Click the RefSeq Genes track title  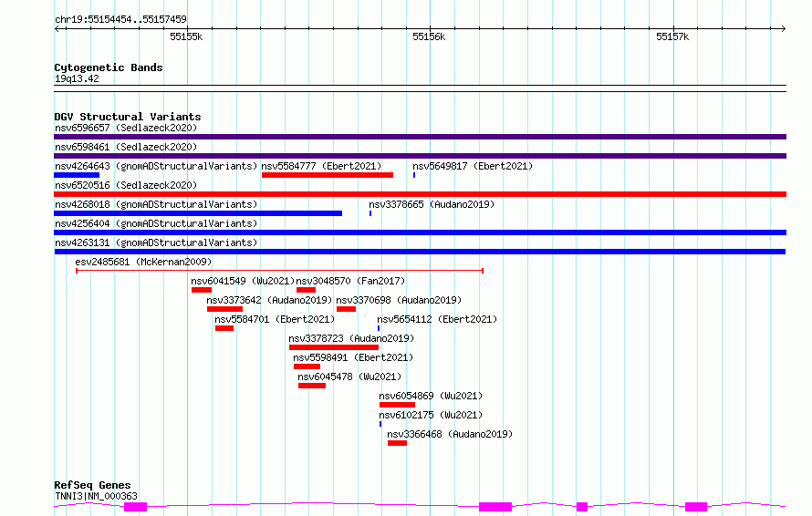pyautogui.click(x=93, y=486)
